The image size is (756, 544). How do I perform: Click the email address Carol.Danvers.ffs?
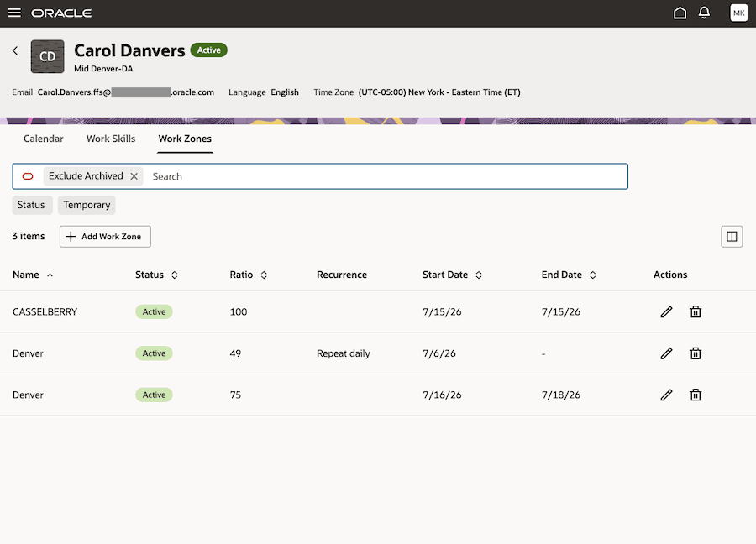click(126, 92)
